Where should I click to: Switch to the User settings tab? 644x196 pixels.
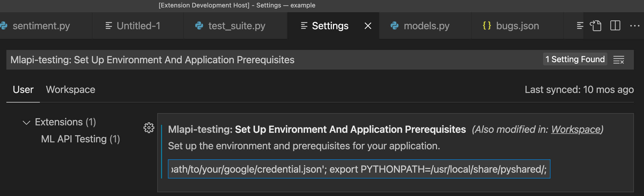23,90
